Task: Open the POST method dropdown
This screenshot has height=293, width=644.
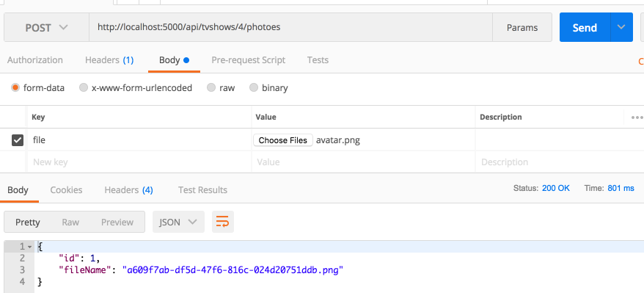Action: click(x=46, y=27)
